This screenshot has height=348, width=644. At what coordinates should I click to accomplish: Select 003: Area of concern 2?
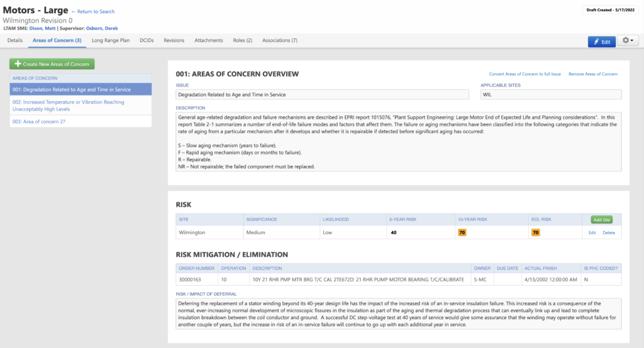[x=39, y=121]
